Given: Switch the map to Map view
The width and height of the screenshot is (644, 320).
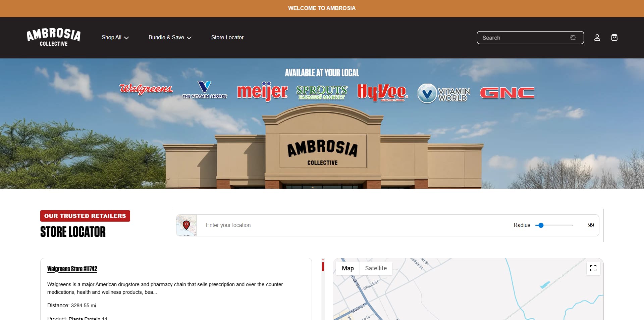Looking at the screenshot, I should [348, 268].
